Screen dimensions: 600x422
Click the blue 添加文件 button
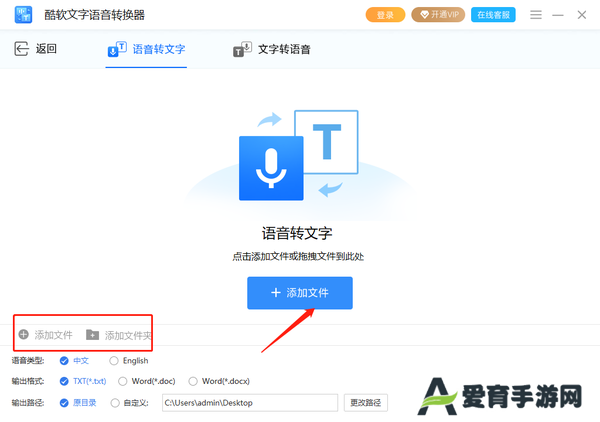click(300, 293)
